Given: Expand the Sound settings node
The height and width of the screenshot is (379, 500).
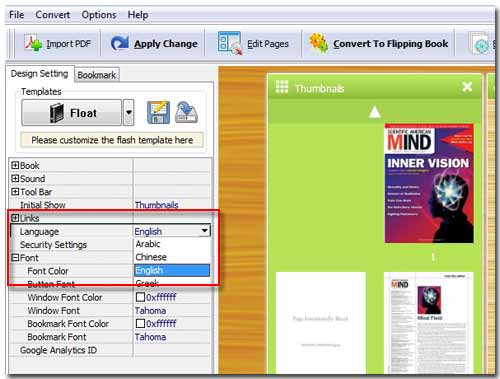Looking at the screenshot, I should (15, 178).
